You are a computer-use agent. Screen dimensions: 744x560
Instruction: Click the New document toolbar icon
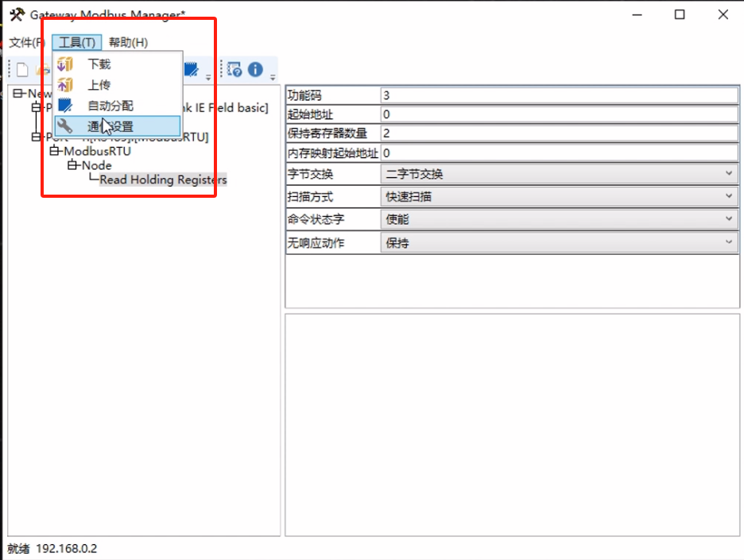point(21,70)
